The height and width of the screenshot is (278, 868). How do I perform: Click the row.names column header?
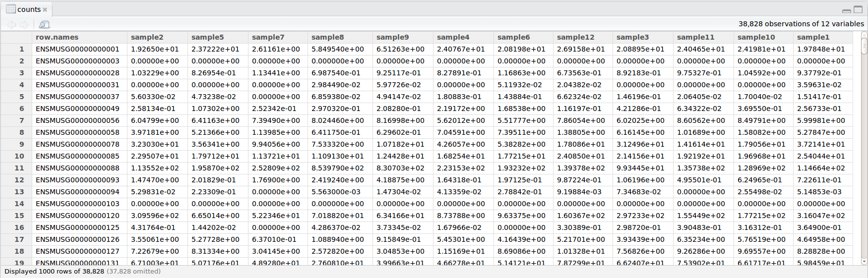(57, 37)
